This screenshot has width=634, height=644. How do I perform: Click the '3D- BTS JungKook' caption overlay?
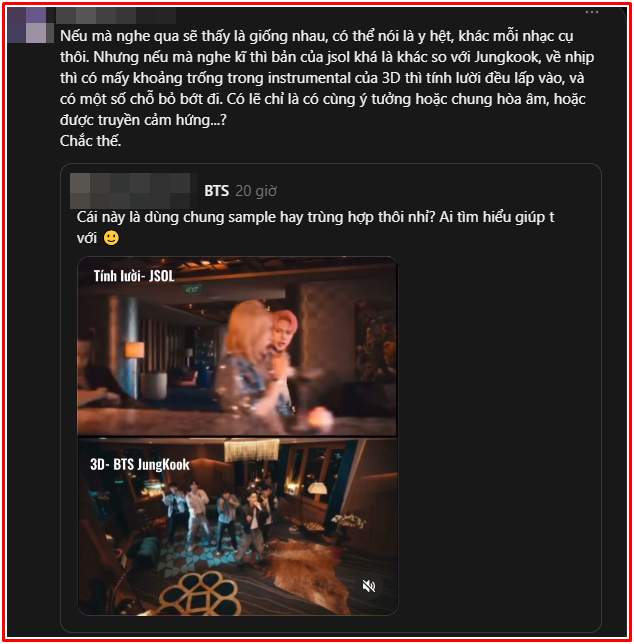coord(140,465)
